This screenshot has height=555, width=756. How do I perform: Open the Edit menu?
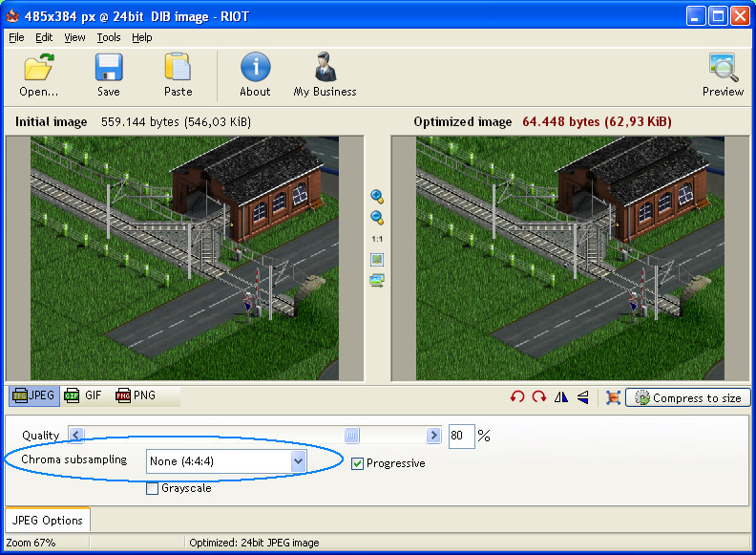pyautogui.click(x=44, y=37)
